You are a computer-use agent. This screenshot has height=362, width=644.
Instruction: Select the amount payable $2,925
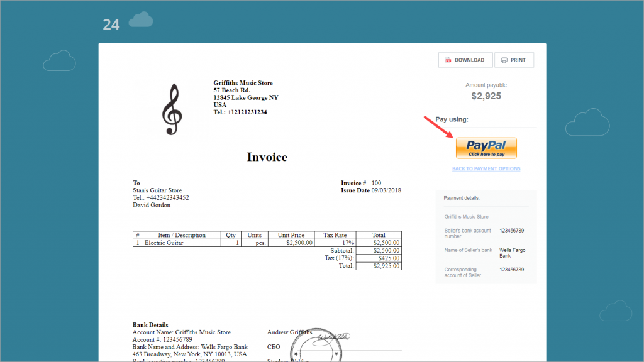point(486,96)
